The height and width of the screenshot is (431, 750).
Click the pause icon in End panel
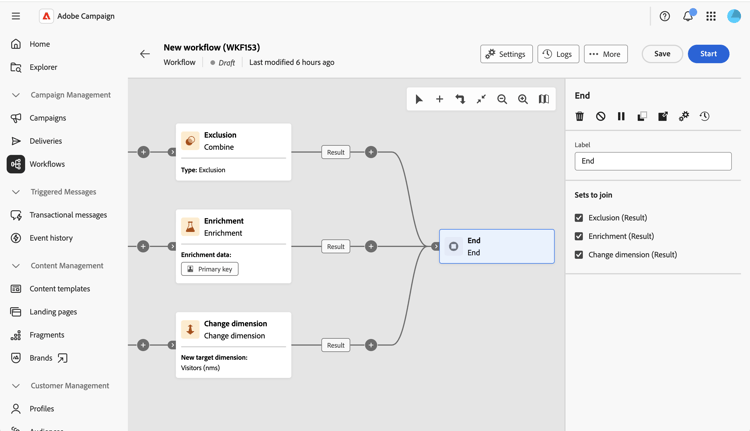[x=621, y=116]
